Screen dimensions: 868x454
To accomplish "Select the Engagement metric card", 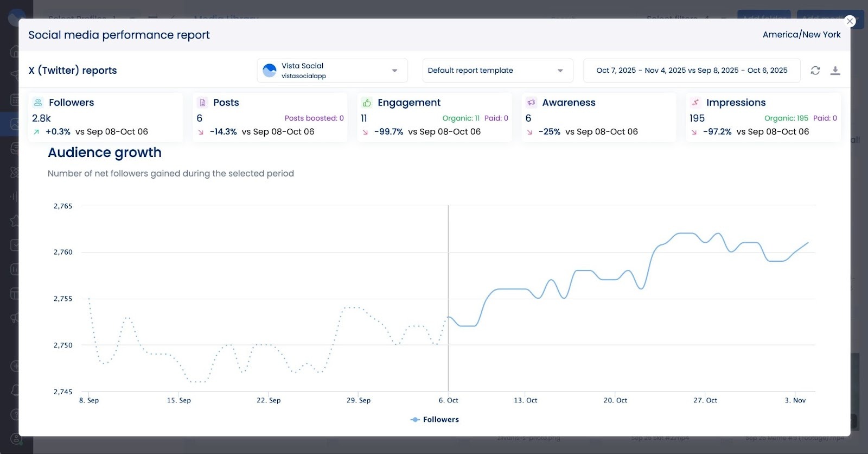I will 434,117.
